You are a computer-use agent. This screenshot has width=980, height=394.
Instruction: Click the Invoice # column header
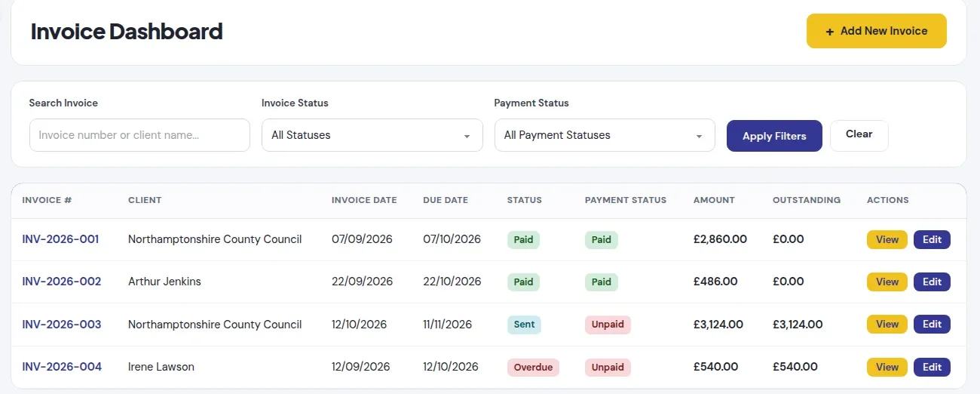47,200
